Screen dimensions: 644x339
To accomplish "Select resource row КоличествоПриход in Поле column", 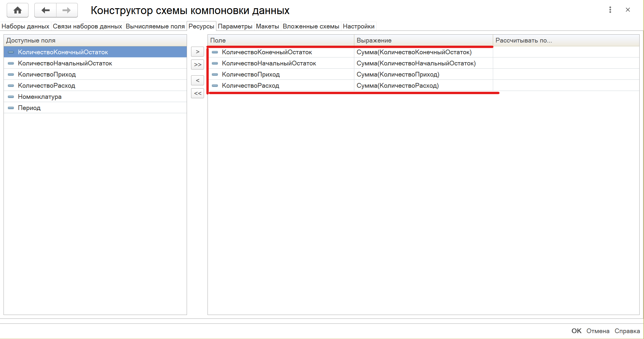I will click(281, 74).
